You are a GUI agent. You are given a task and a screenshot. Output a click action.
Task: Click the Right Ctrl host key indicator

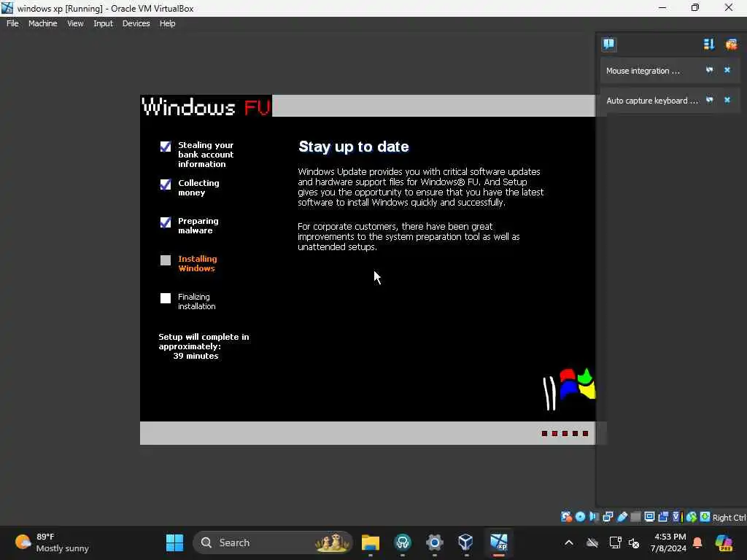[729, 518]
